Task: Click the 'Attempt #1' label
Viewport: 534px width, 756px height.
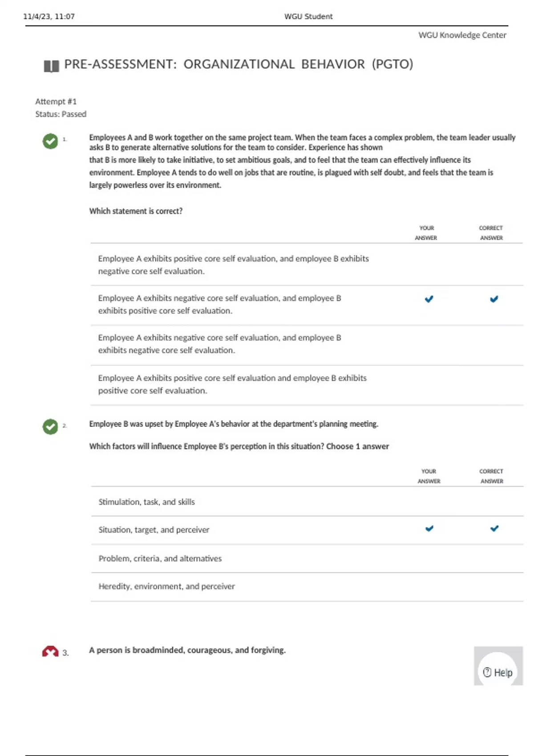Action: tap(56, 101)
